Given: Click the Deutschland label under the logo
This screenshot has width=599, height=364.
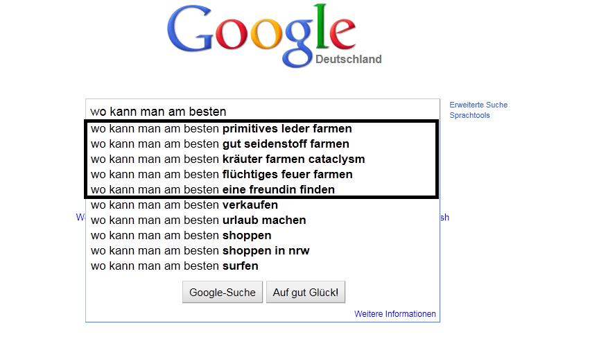Looking at the screenshot, I should click(348, 60).
